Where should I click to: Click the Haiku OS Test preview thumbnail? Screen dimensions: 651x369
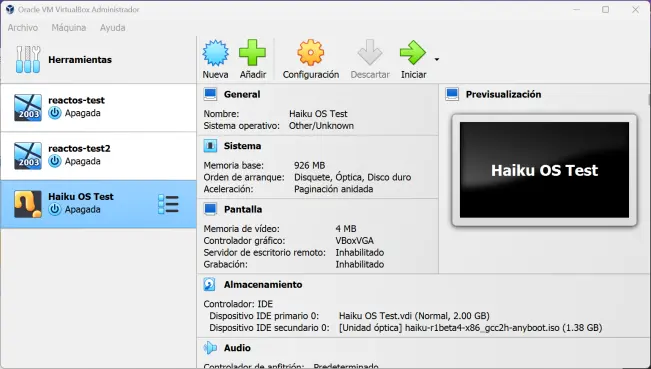(x=544, y=170)
